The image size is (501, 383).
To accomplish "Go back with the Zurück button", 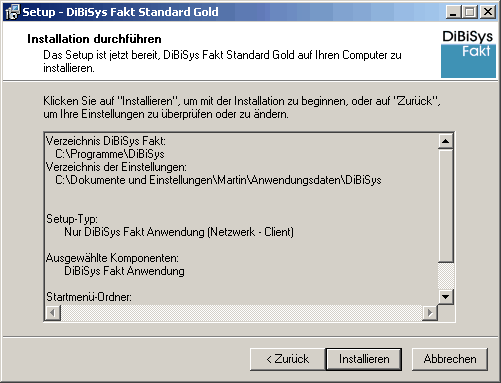I will (x=287, y=359).
